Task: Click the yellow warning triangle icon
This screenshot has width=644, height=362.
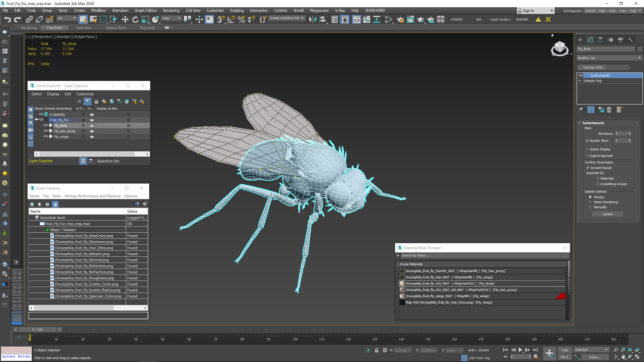Action: point(538,19)
